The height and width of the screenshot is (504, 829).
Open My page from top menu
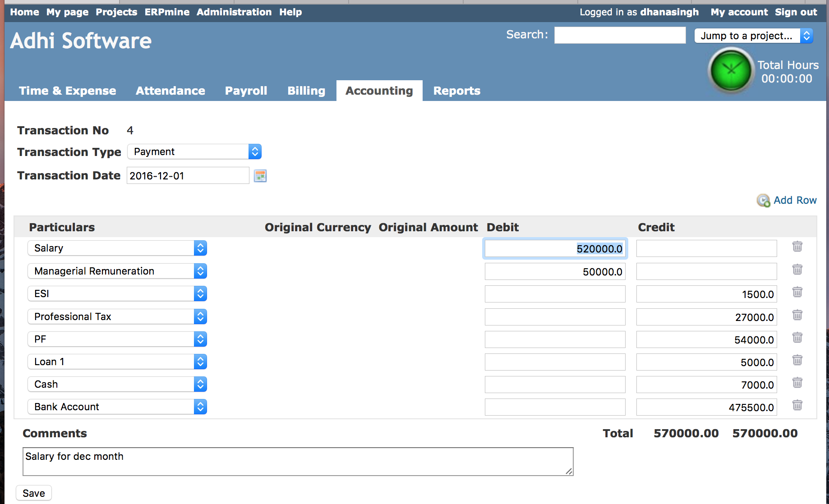68,12
